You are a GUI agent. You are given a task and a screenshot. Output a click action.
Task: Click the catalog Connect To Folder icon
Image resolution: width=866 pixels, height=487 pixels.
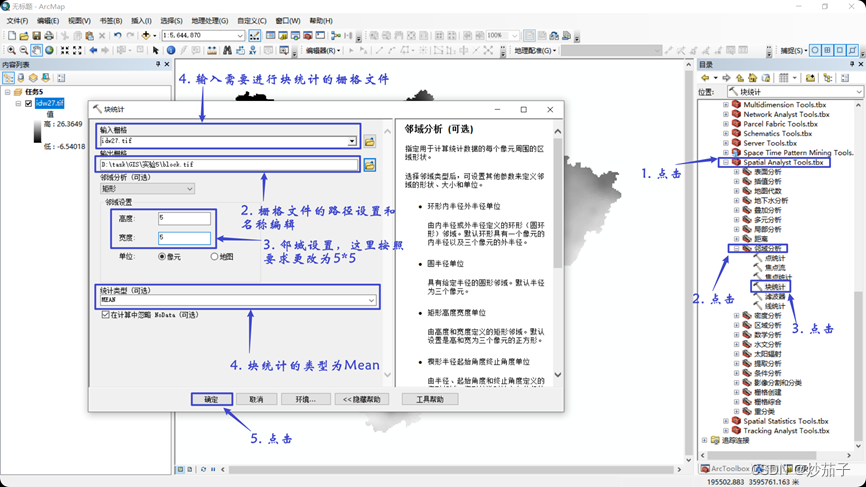point(810,78)
